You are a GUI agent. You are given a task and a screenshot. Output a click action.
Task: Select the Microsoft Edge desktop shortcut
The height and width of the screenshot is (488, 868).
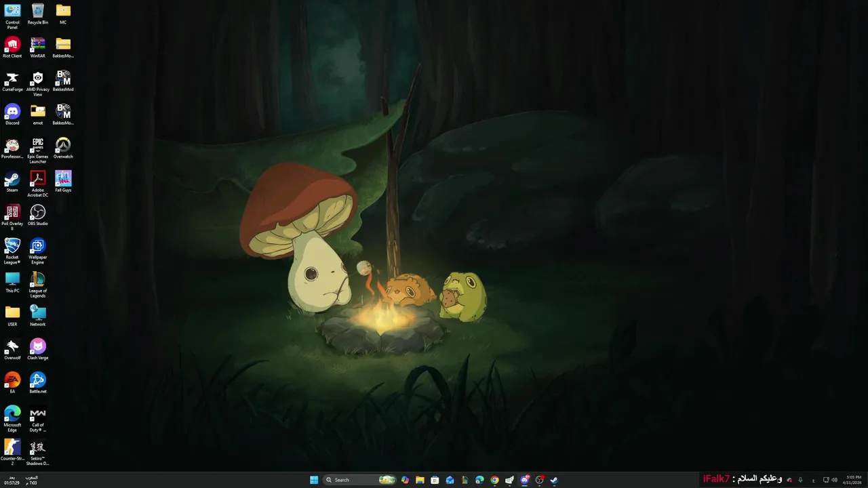[12, 419]
